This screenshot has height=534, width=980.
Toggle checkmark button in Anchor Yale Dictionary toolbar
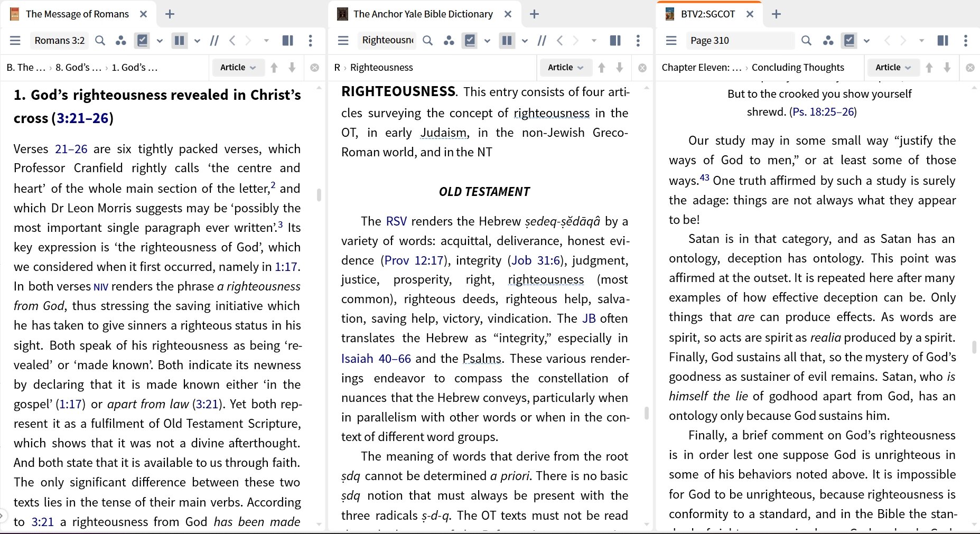tap(470, 41)
